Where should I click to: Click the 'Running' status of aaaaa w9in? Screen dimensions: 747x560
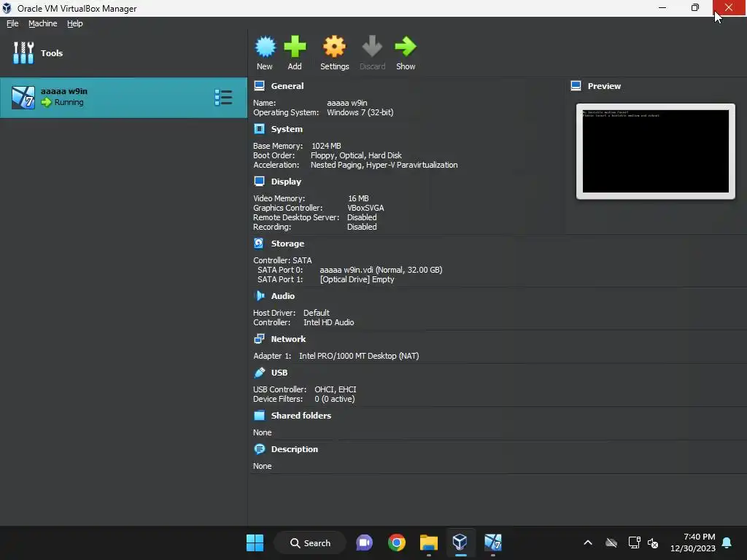pyautogui.click(x=69, y=102)
